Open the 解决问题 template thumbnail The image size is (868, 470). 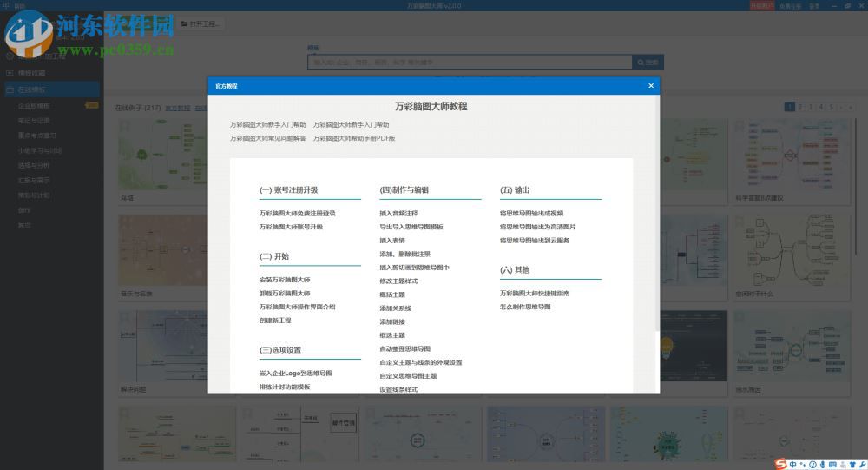163,345
